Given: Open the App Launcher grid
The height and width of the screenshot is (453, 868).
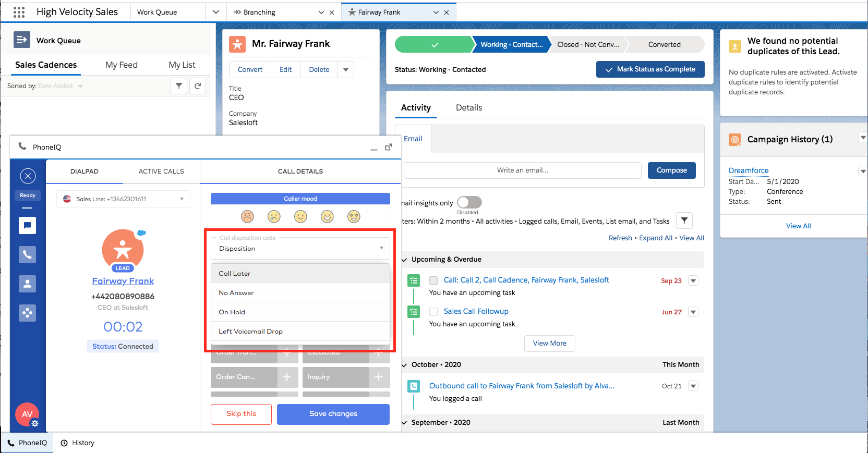Looking at the screenshot, I should click(19, 12).
